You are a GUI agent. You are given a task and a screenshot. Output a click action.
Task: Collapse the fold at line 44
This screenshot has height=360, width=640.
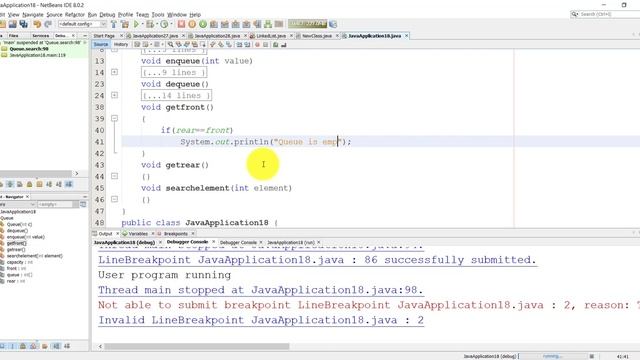[114, 176]
